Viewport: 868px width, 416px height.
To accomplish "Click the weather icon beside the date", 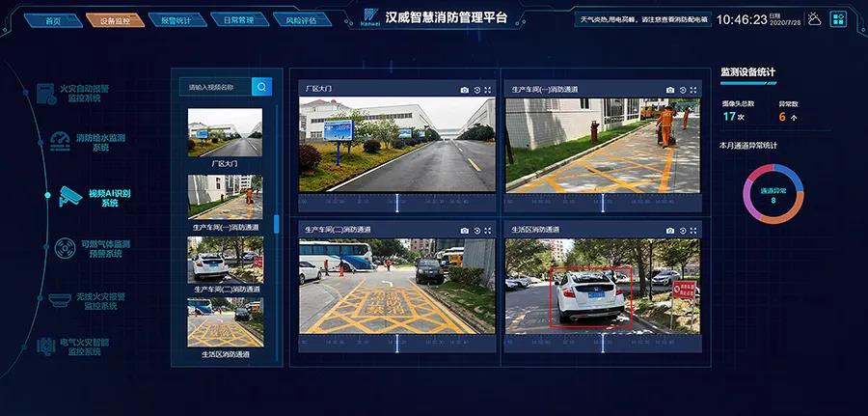I will [814, 18].
